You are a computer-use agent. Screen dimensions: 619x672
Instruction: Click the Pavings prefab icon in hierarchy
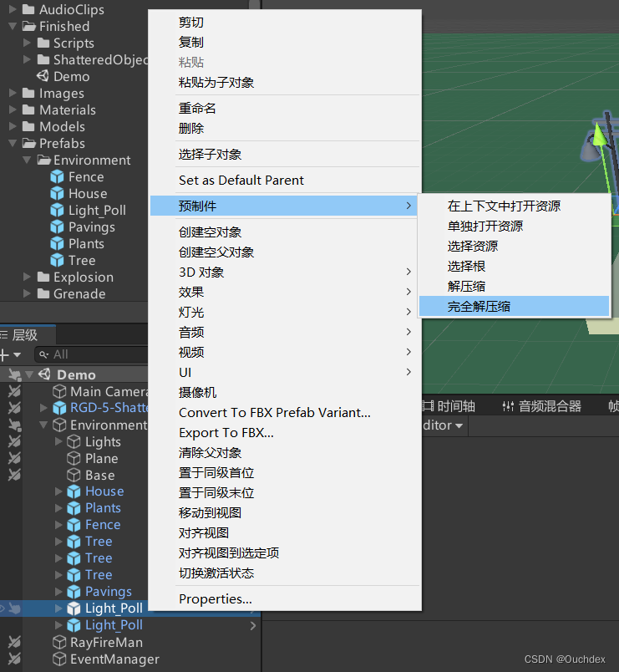(74, 592)
